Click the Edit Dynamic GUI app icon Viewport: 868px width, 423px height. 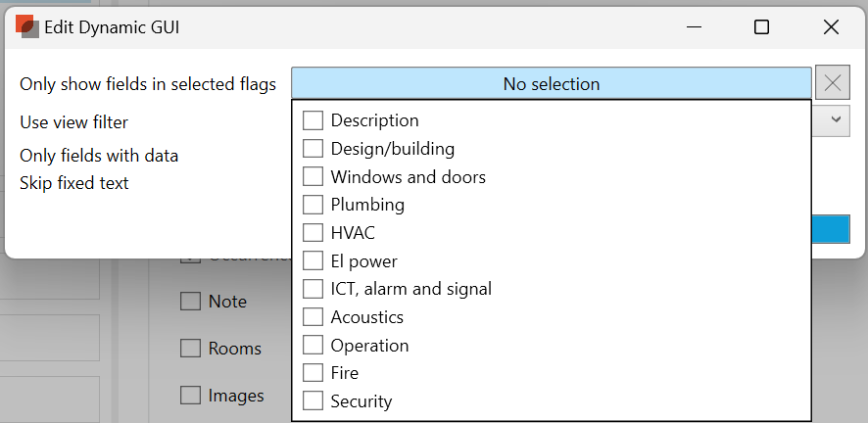pyautogui.click(x=26, y=27)
